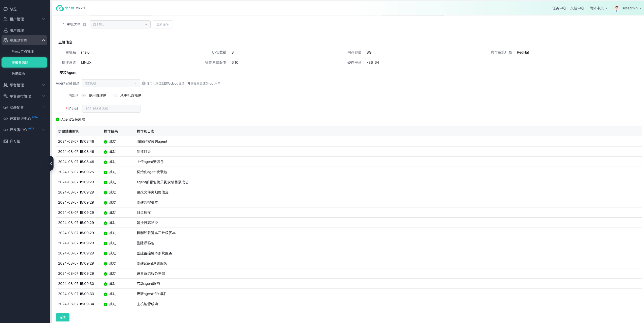Open the 简体中文 language dropdown
This screenshot has width=644, height=323.
[x=598, y=8]
